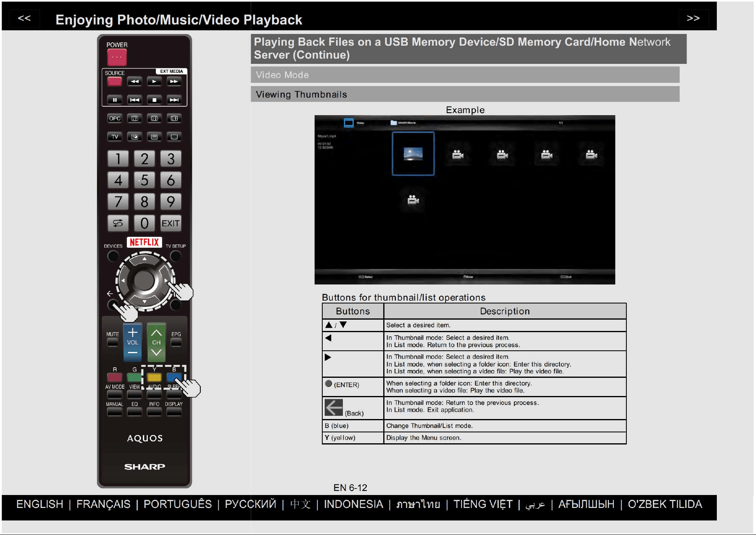Image resolution: width=756 pixels, height=535 pixels.
Task: Click number 1 key on remote
Action: tap(118, 159)
